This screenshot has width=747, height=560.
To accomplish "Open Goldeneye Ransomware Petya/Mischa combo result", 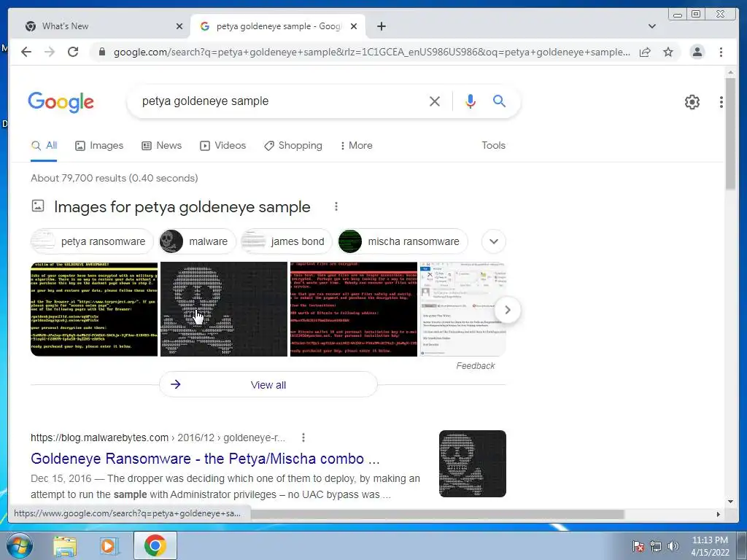I will (x=205, y=459).
